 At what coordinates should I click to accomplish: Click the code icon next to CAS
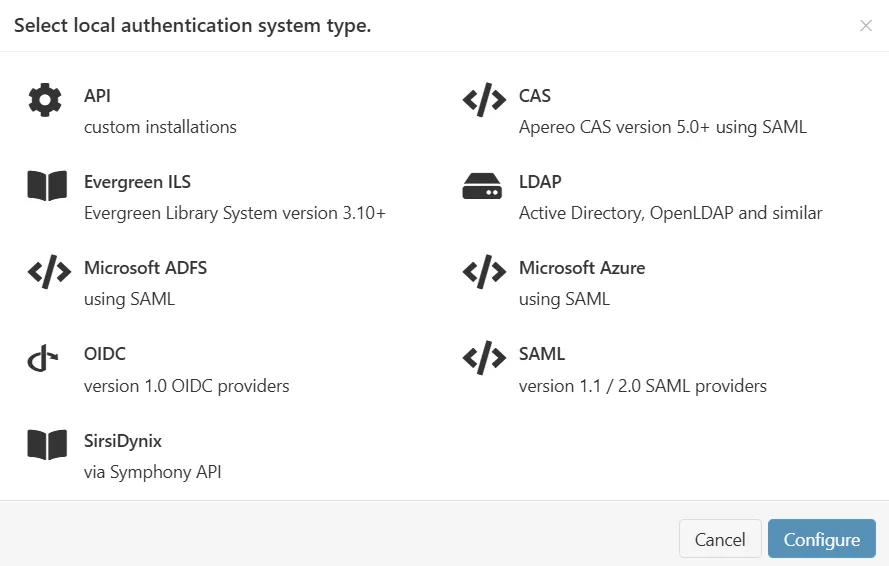coord(484,100)
